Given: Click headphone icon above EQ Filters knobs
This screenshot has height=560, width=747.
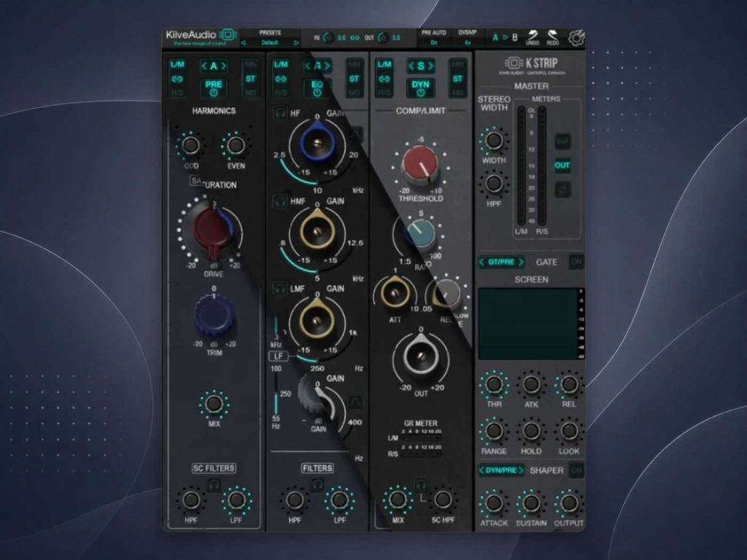Looking at the screenshot, I should pyautogui.click(x=317, y=485).
